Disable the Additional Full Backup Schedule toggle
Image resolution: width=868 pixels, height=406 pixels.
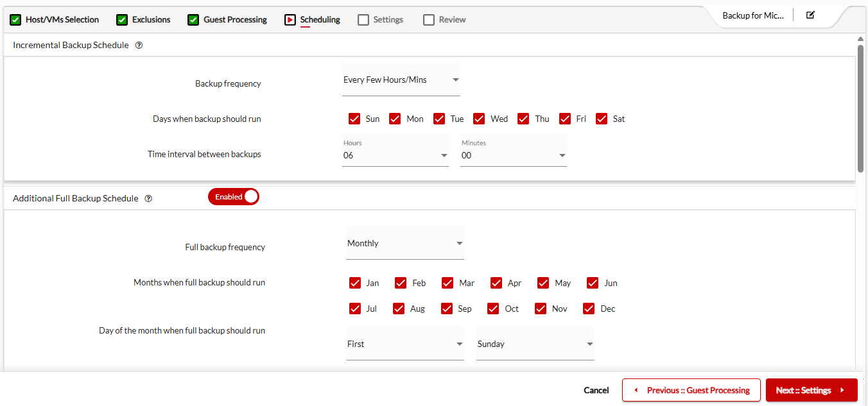[234, 197]
